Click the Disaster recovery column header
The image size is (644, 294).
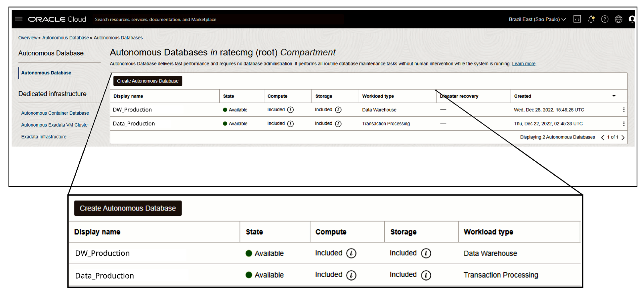point(459,96)
